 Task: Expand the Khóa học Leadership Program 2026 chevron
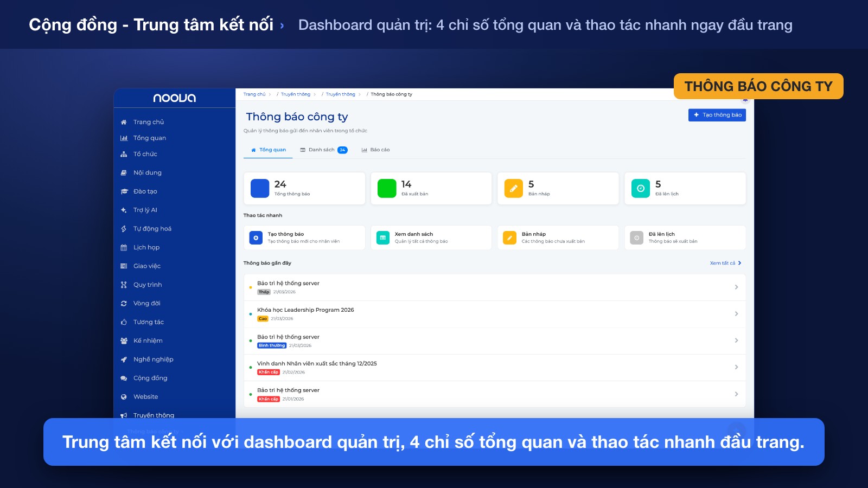[x=736, y=313]
